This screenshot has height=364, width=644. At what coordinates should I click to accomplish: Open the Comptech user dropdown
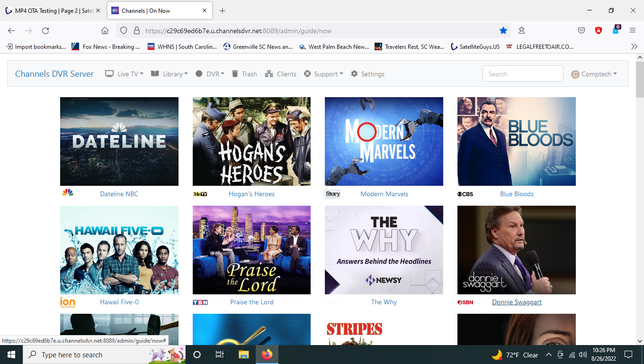tap(594, 74)
